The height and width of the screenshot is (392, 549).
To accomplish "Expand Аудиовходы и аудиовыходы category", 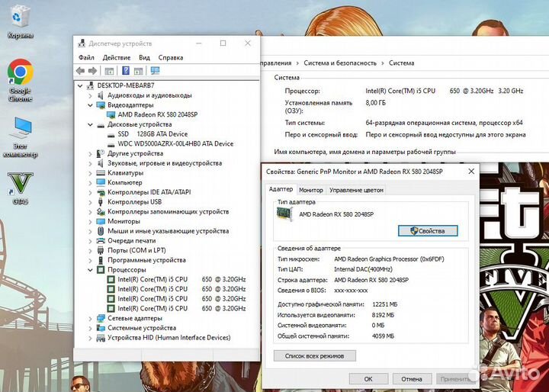I will coord(90,95).
